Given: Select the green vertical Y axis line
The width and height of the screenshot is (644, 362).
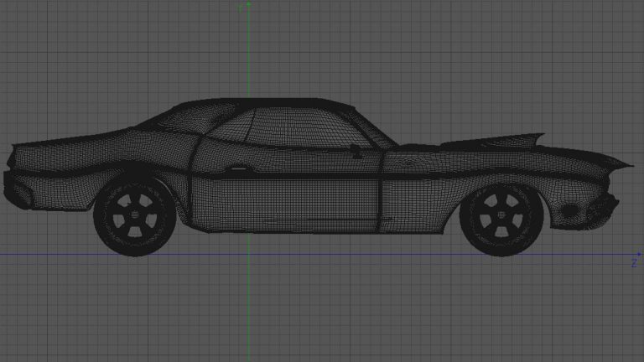Looking at the screenshot, I should pos(248,50).
